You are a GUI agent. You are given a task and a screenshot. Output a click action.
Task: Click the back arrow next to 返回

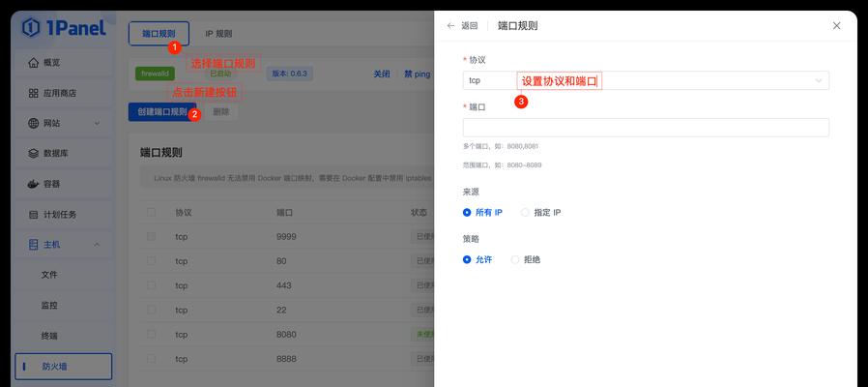point(450,25)
